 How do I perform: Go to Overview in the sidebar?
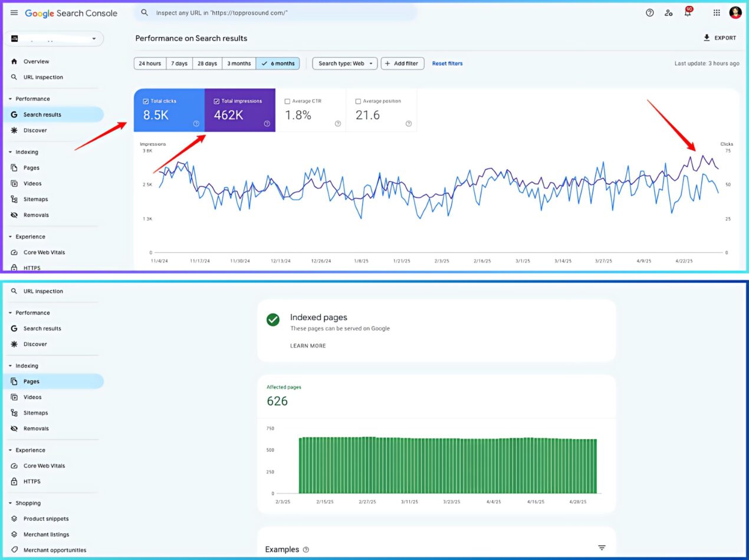[36, 61]
